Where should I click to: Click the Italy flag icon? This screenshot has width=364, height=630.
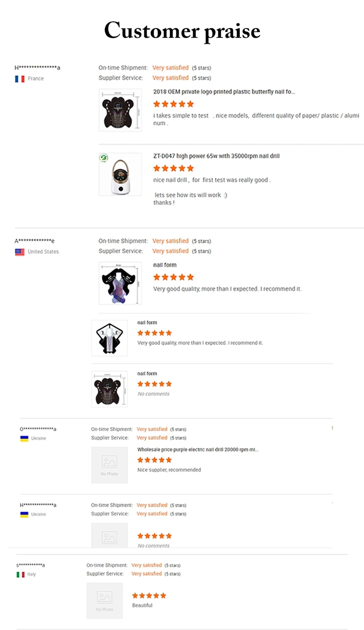20,574
